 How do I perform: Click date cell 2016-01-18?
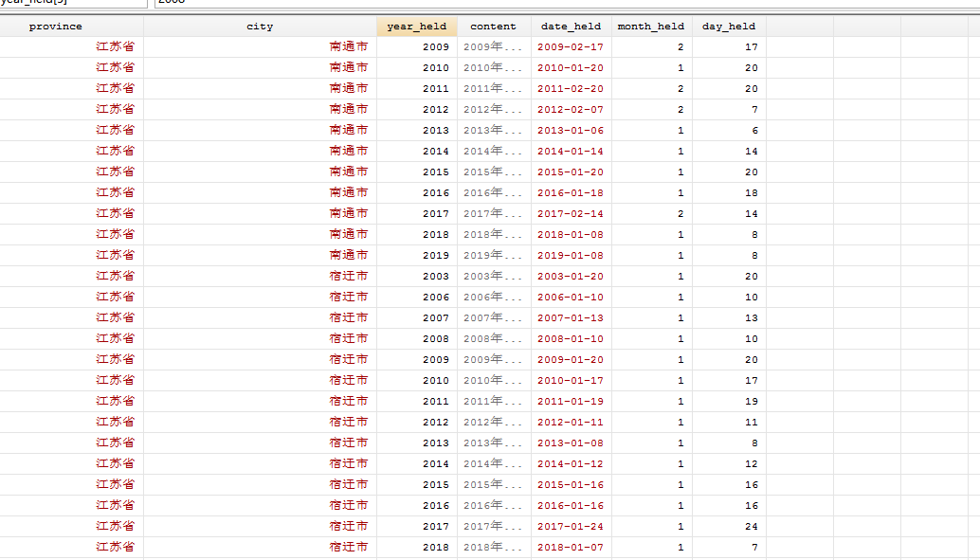pyautogui.click(x=571, y=192)
